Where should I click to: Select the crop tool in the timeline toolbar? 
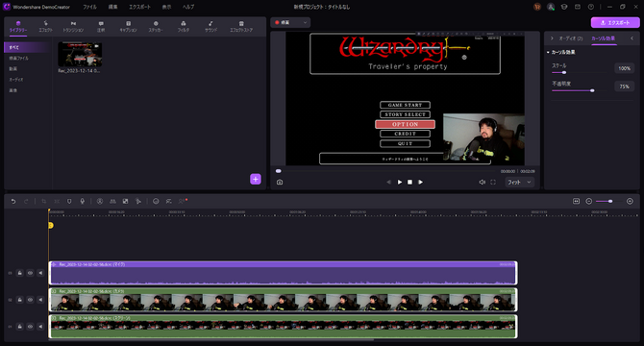tap(44, 201)
